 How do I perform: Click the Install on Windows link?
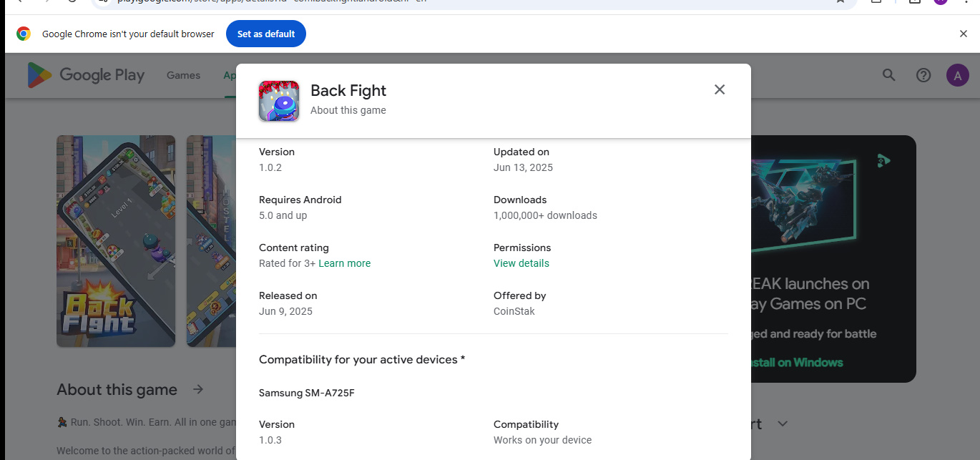coord(796,362)
